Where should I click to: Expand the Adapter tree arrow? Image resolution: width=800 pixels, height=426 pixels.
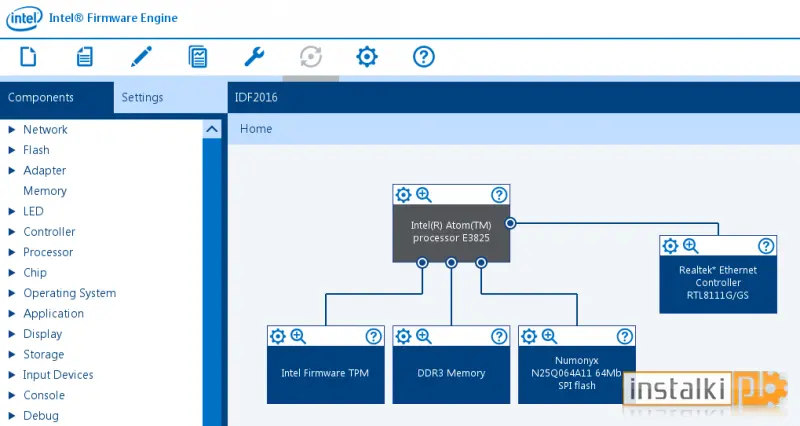(x=12, y=170)
